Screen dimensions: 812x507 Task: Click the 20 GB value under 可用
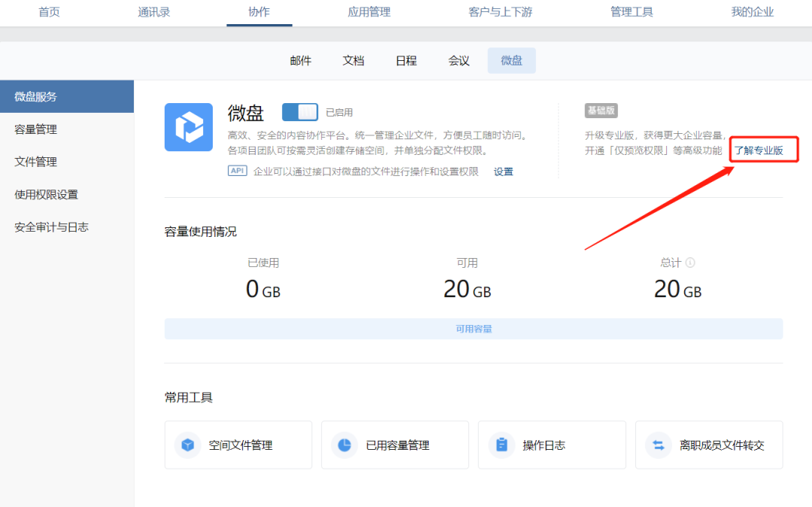[x=467, y=289]
